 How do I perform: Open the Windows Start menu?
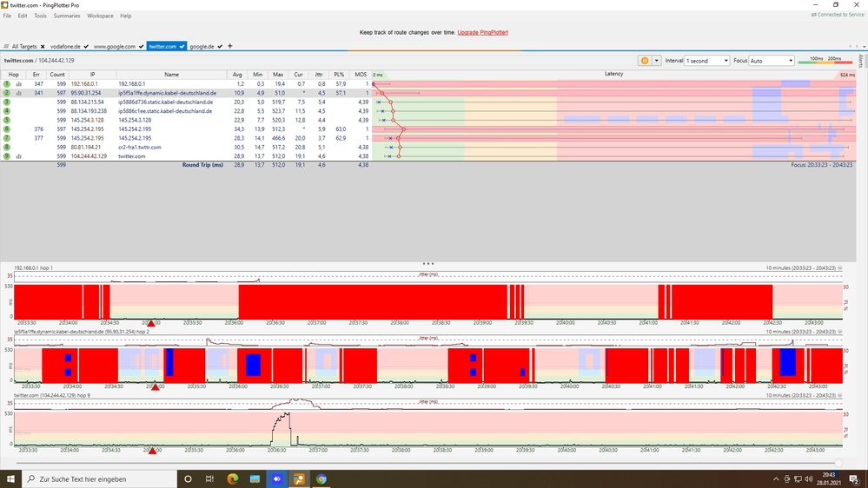[x=10, y=479]
